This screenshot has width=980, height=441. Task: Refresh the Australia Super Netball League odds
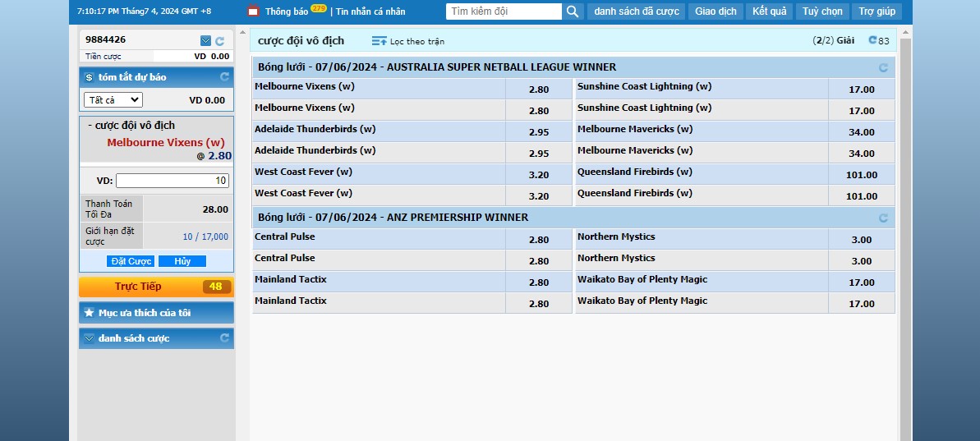coord(883,67)
